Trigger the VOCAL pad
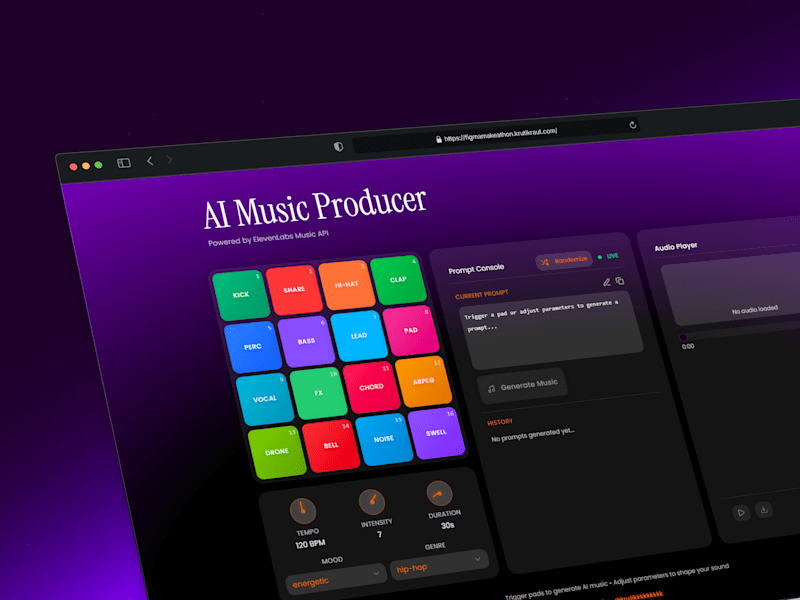The height and width of the screenshot is (600, 800). coord(265,399)
